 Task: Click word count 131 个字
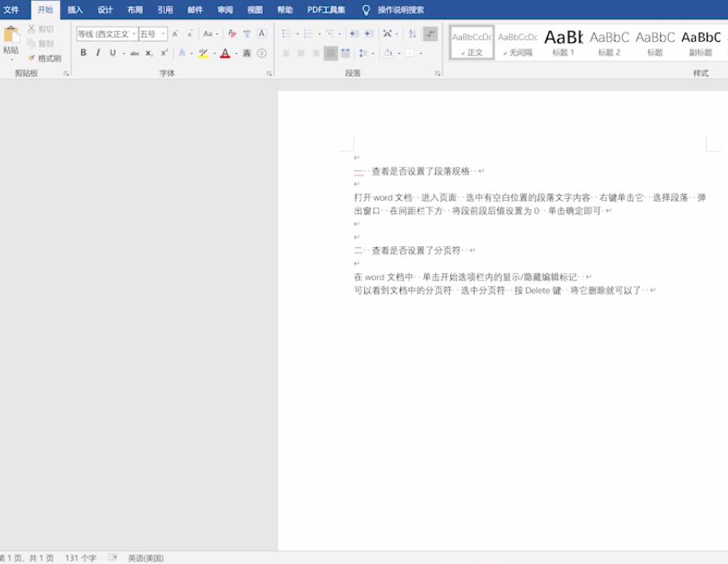81,558
